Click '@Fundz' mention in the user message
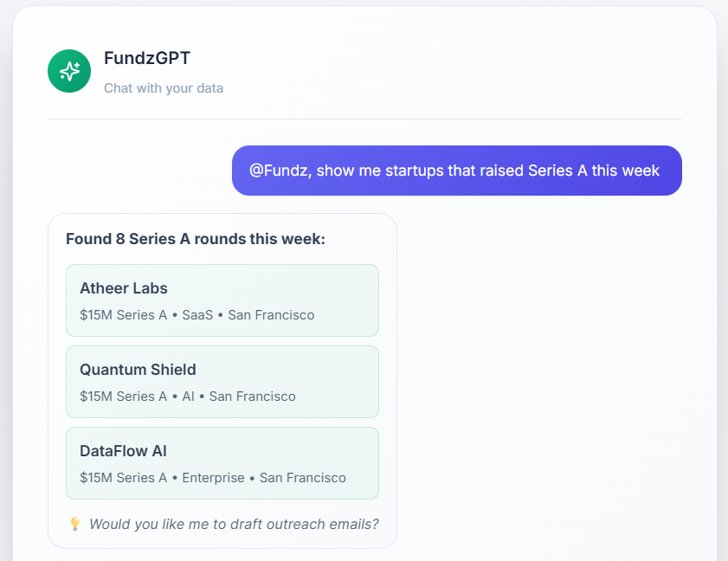 [279, 171]
